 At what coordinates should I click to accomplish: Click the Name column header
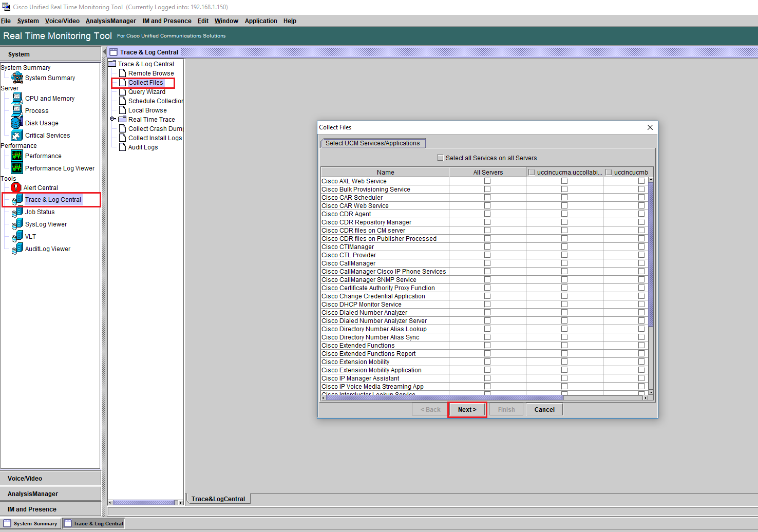click(385, 172)
